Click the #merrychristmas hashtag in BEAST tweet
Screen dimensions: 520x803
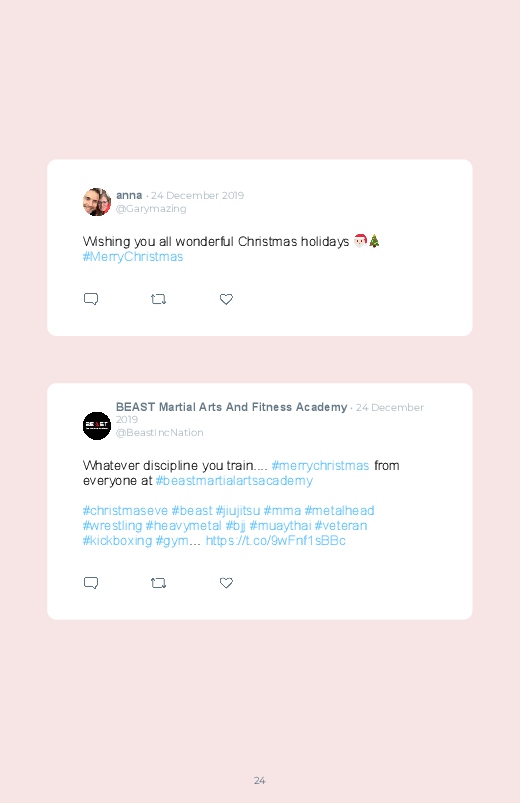[x=320, y=466]
